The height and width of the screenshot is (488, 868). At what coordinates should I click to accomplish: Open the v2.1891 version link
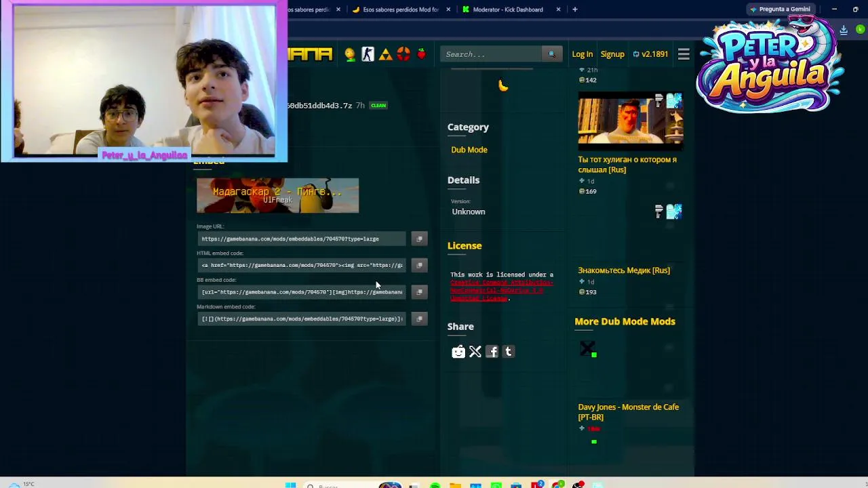pyautogui.click(x=650, y=54)
